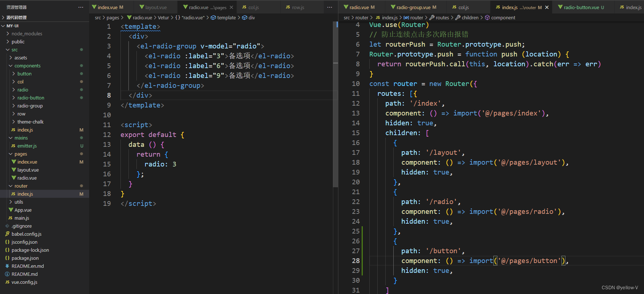Click JS icon beside vue.config.js
This screenshot has height=294, width=644.
(7, 282)
